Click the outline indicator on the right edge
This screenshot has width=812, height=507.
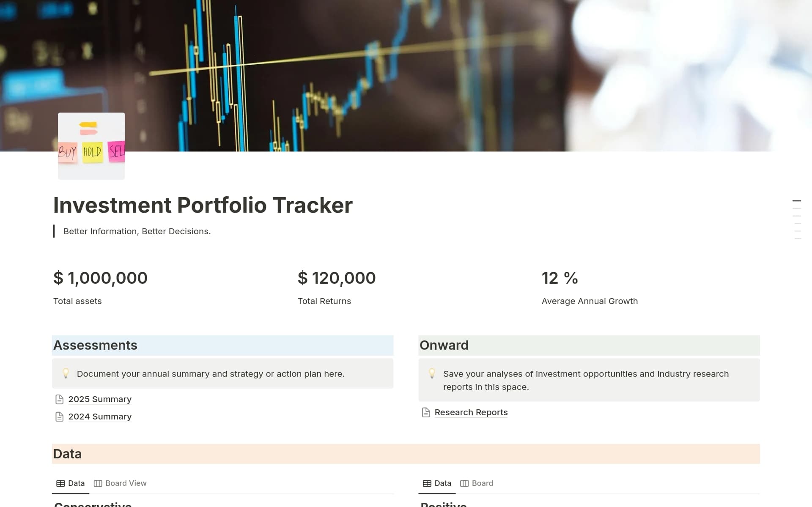click(798, 216)
